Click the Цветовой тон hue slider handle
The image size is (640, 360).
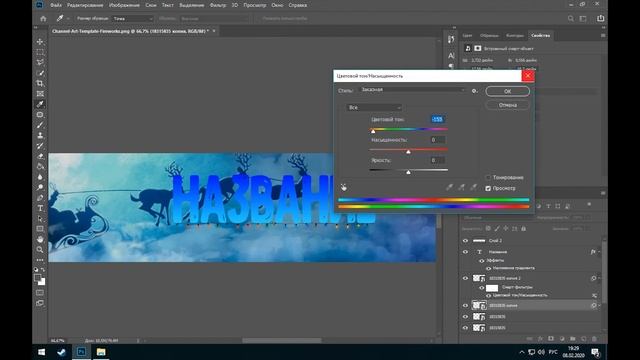(373, 131)
